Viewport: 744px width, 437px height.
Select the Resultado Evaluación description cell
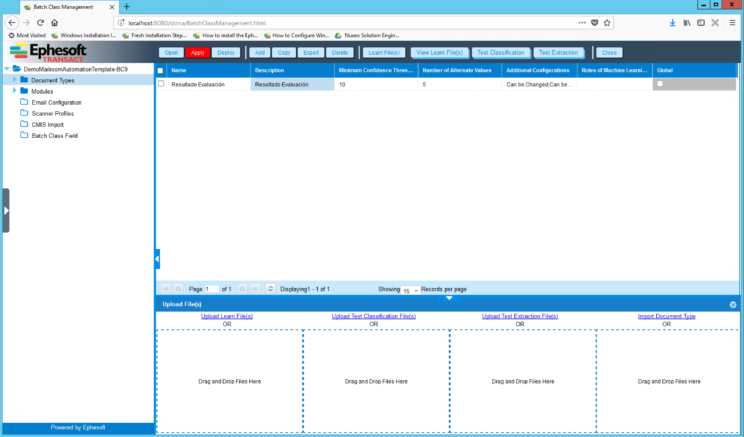point(292,84)
